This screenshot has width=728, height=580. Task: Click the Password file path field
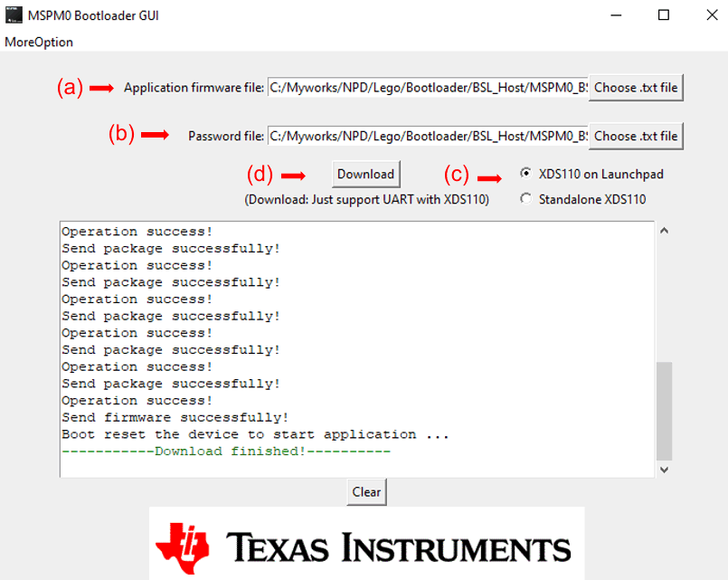point(425,136)
